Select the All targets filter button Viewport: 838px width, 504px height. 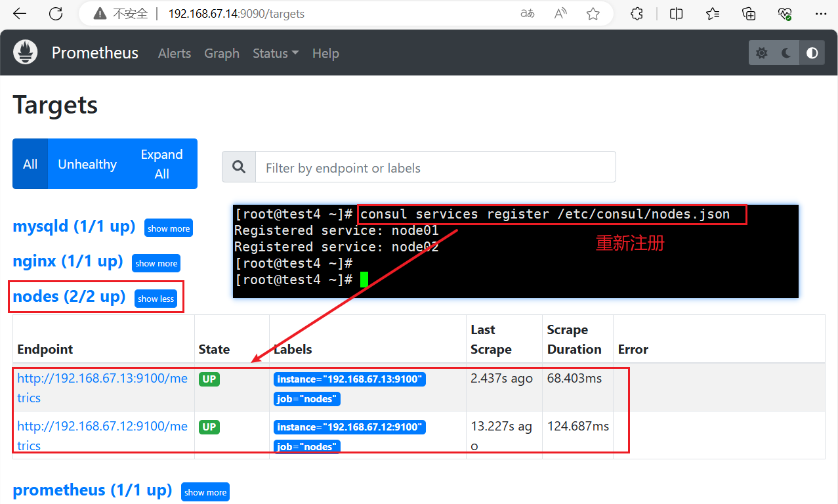pyautogui.click(x=30, y=164)
